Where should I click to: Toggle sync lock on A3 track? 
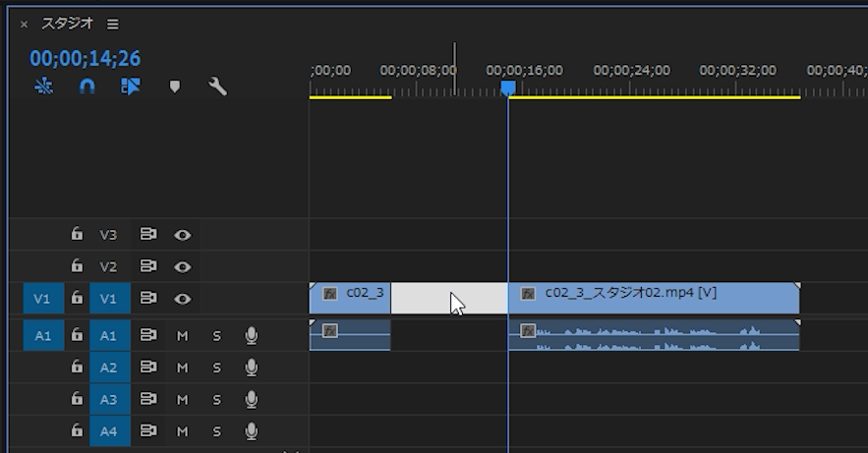point(148,399)
